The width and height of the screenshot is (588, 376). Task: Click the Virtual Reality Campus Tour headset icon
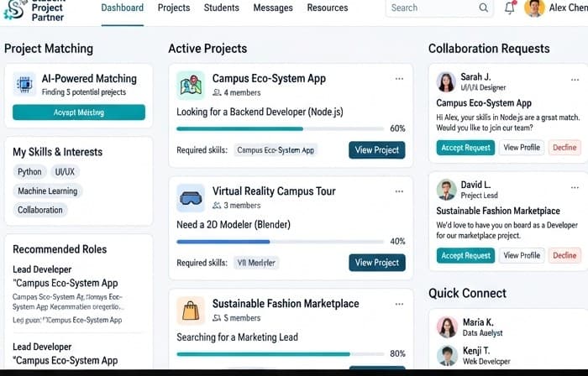(x=191, y=198)
